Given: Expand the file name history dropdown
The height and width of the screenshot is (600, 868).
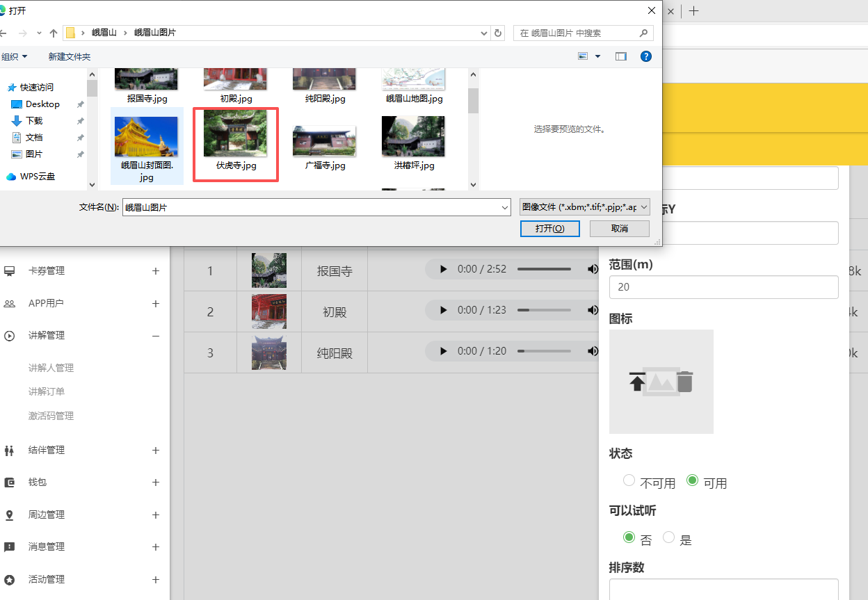Looking at the screenshot, I should pos(505,207).
